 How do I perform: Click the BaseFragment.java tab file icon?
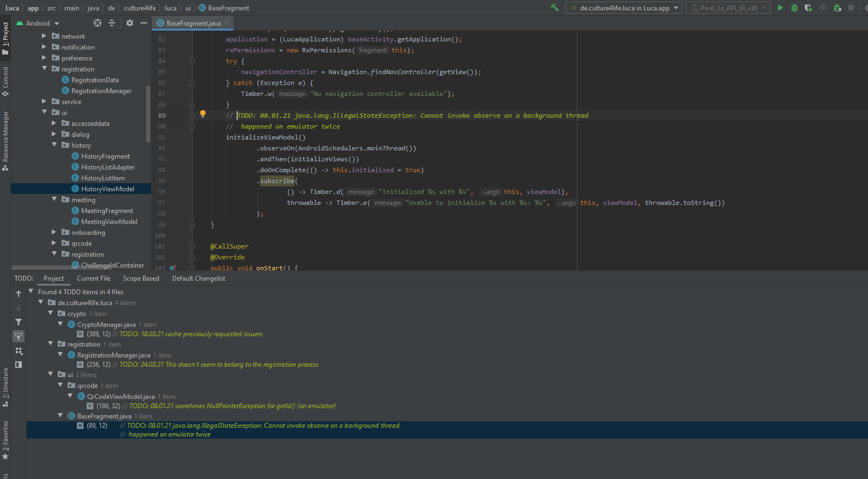pyautogui.click(x=160, y=23)
